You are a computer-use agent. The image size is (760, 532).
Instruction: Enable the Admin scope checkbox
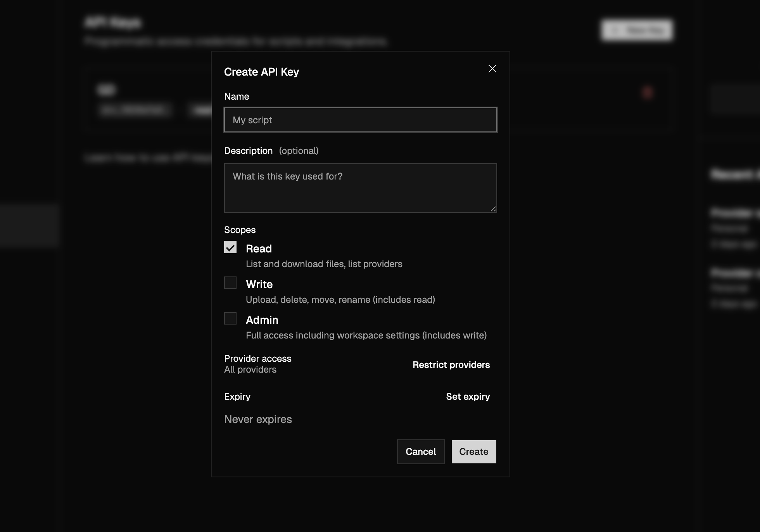click(230, 319)
